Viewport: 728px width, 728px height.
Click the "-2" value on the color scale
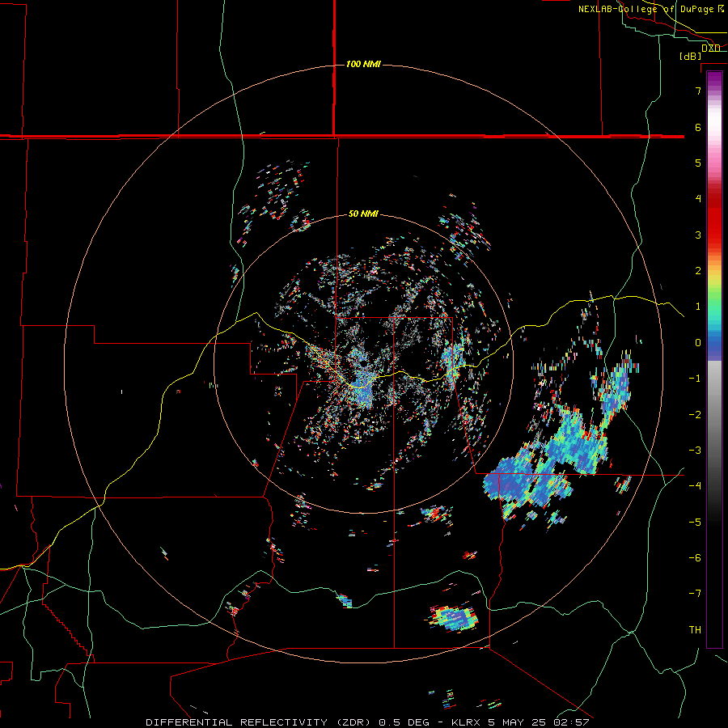695,415
